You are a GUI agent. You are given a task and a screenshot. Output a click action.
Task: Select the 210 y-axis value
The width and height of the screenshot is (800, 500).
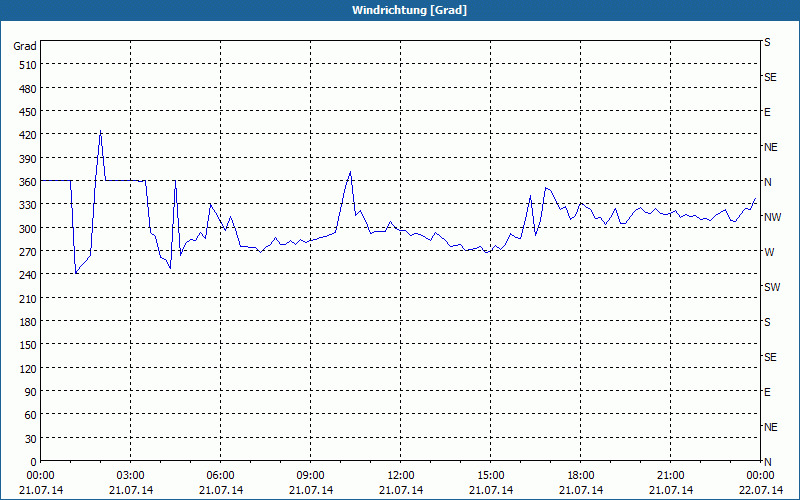tap(28, 298)
